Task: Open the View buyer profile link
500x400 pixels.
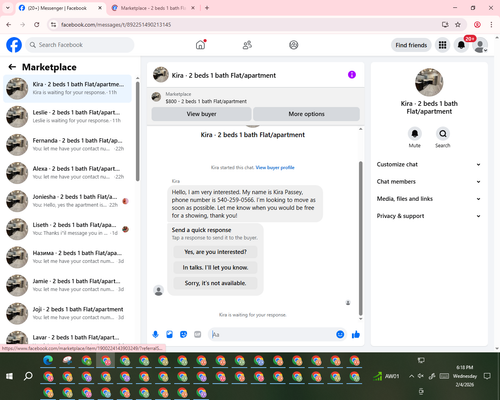Action: tap(275, 167)
